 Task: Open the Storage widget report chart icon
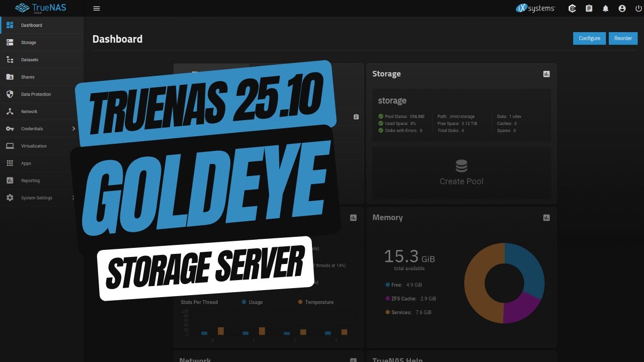point(546,73)
